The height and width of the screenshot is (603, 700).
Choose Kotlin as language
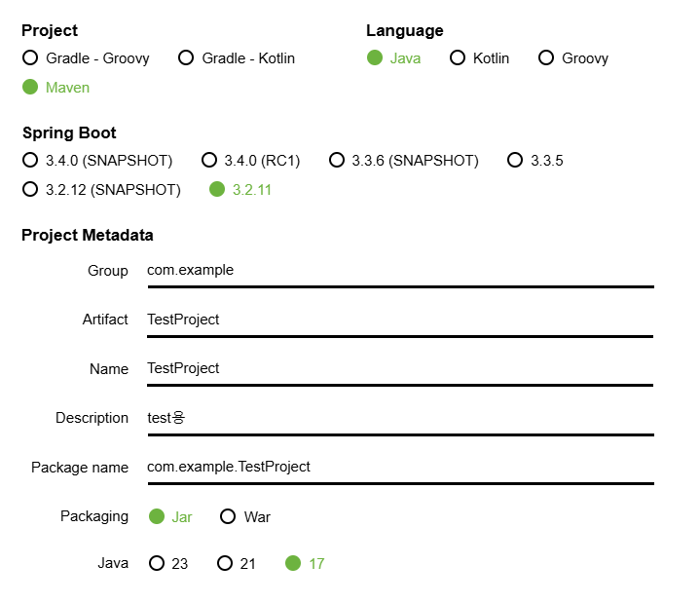coord(458,58)
